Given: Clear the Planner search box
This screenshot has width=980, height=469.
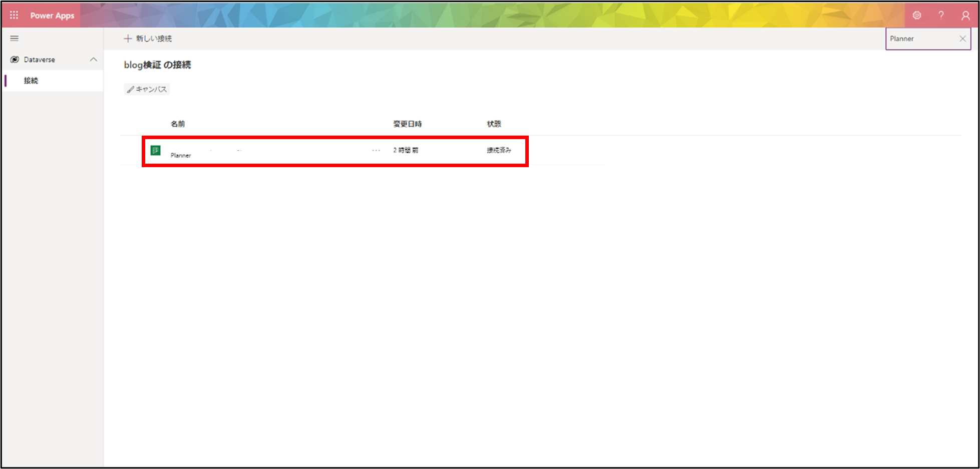Looking at the screenshot, I should [962, 39].
